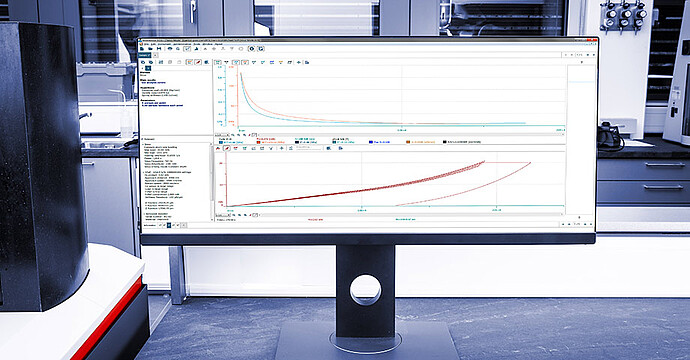The image size is (690, 360).
Task: Select the highlighted chart-view icon in main toolbar
Action: [x=187, y=48]
